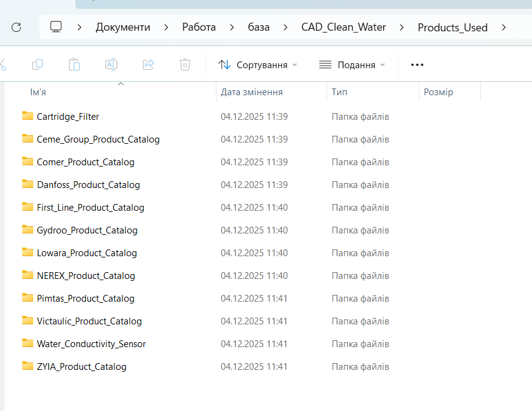Click date of Pimtas_Product_Catalog row
This screenshot has width=532, height=419.
point(254,299)
